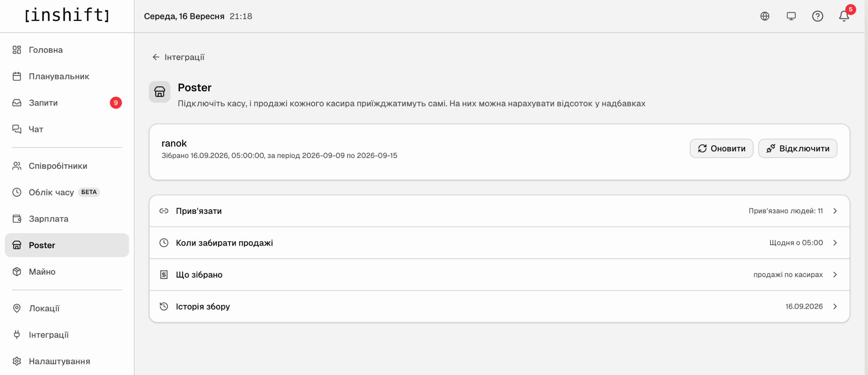Open the language globe icon
Image resolution: width=868 pixels, height=375 pixels.
click(x=765, y=16)
